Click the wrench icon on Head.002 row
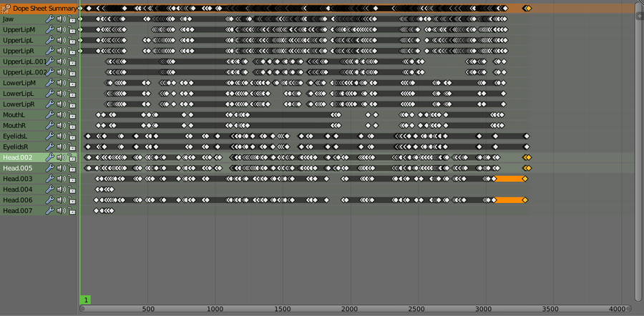This screenshot has width=644, height=316. point(49,157)
